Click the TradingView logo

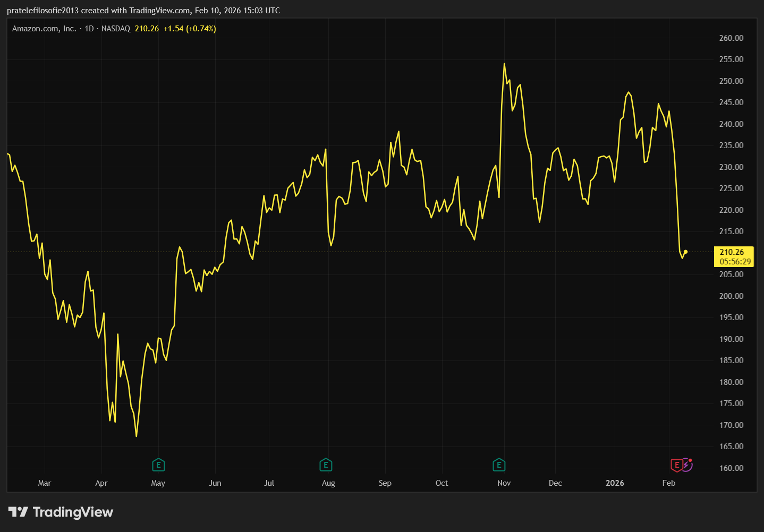click(61, 512)
